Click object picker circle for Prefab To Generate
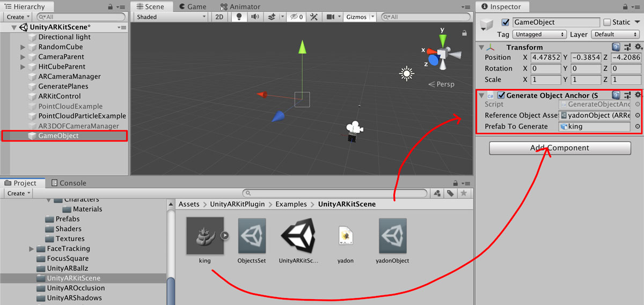 [638, 127]
